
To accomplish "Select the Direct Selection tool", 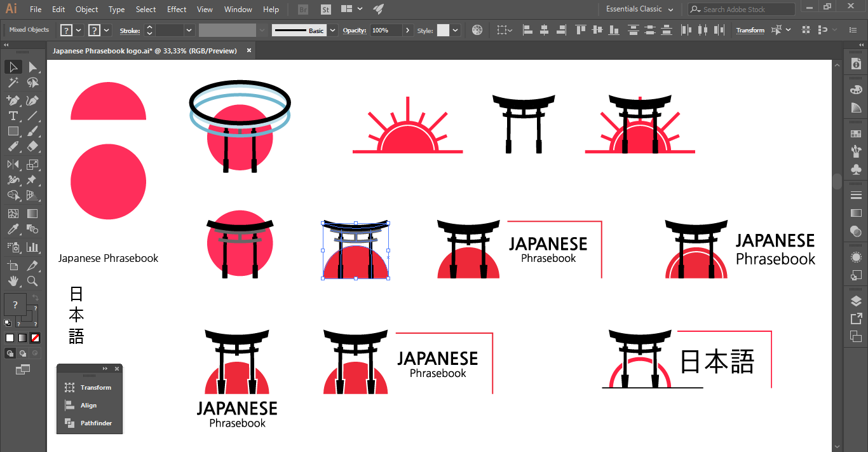I will (32, 67).
